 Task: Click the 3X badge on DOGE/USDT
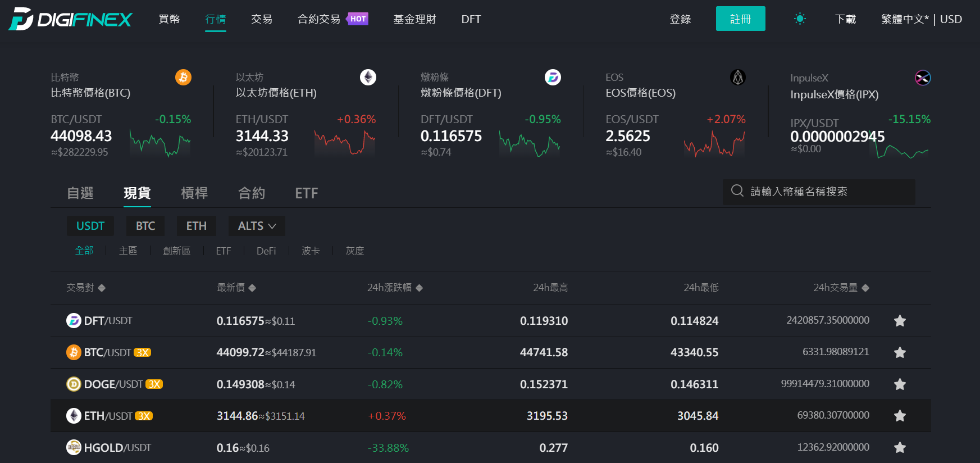pos(154,384)
